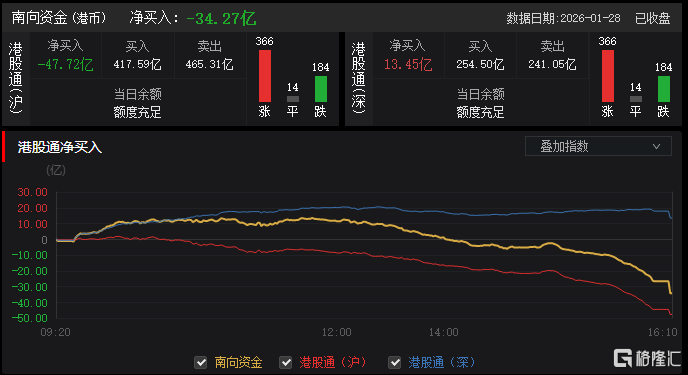Viewport: 688px width, 375px height.
Task: Click the 数据日期 2026-01-28 date label
Action: click(563, 18)
